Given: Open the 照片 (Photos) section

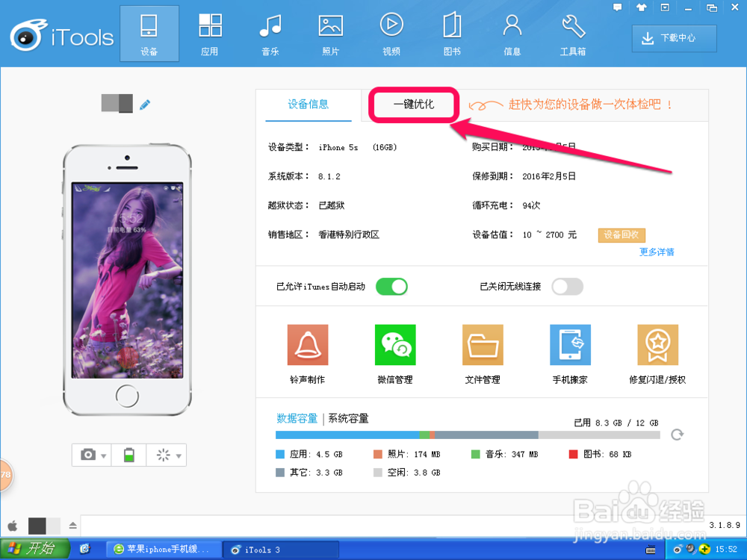Looking at the screenshot, I should click(x=331, y=34).
